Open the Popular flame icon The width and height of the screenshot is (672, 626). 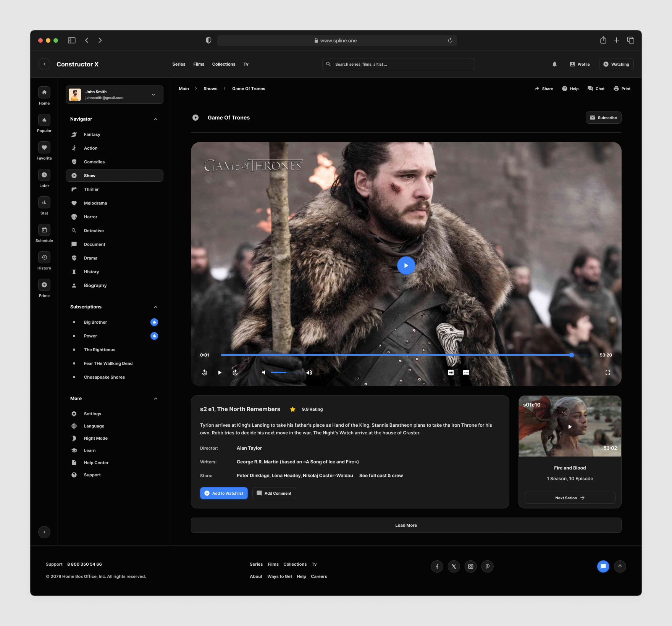[44, 120]
